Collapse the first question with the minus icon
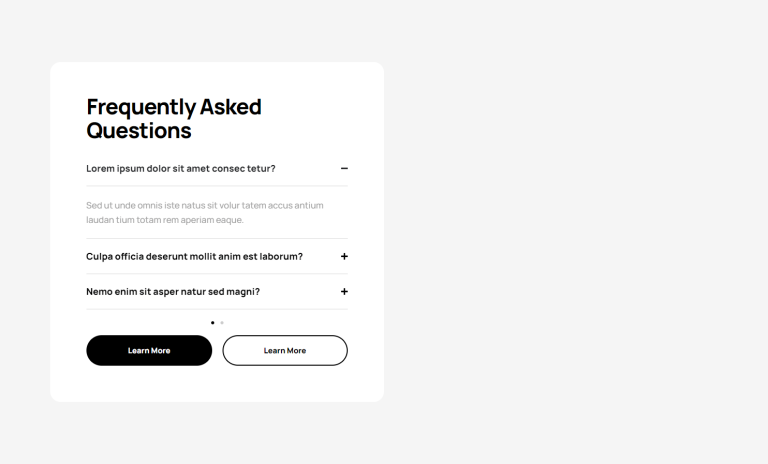 tap(344, 169)
